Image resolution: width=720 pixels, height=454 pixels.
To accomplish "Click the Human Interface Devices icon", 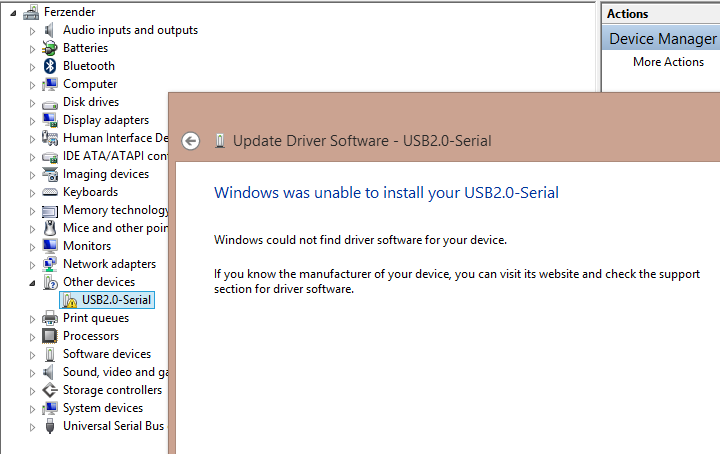I will coord(50,138).
